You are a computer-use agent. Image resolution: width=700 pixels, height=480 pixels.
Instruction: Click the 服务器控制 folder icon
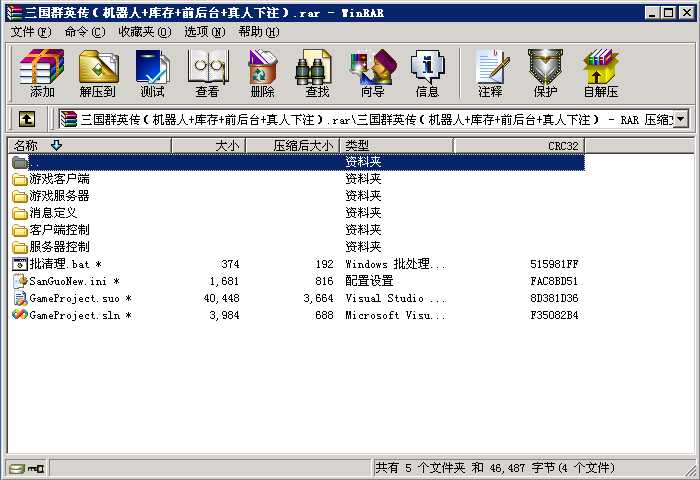point(20,247)
